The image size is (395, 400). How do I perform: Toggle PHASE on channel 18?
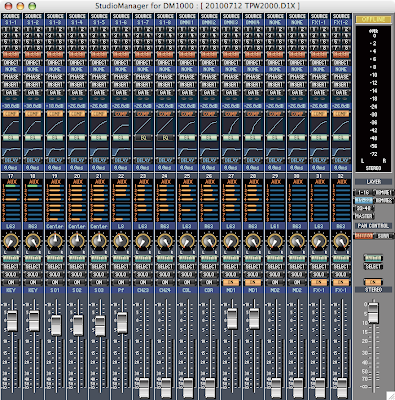pos(33,77)
